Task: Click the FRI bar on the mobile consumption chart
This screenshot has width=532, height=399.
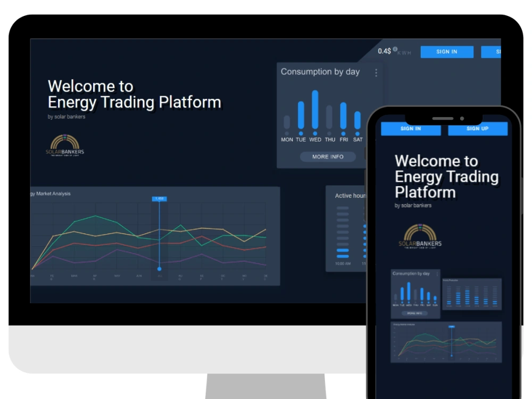Action: (x=422, y=295)
